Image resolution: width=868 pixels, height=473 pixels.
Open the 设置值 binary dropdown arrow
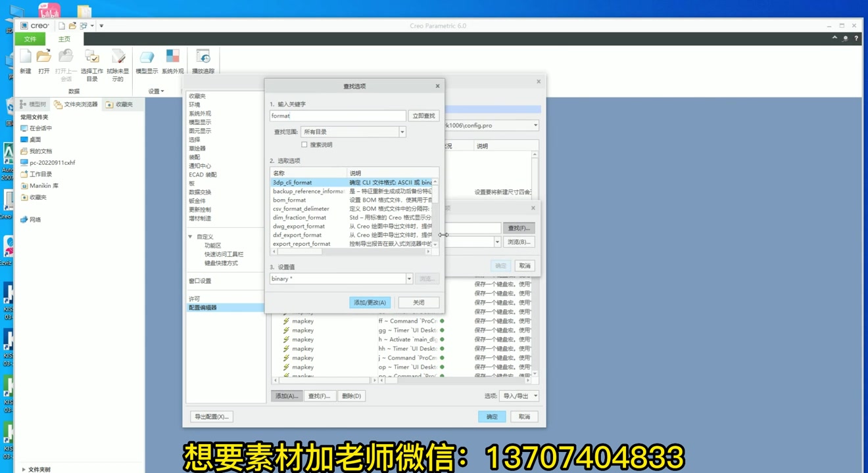click(409, 279)
